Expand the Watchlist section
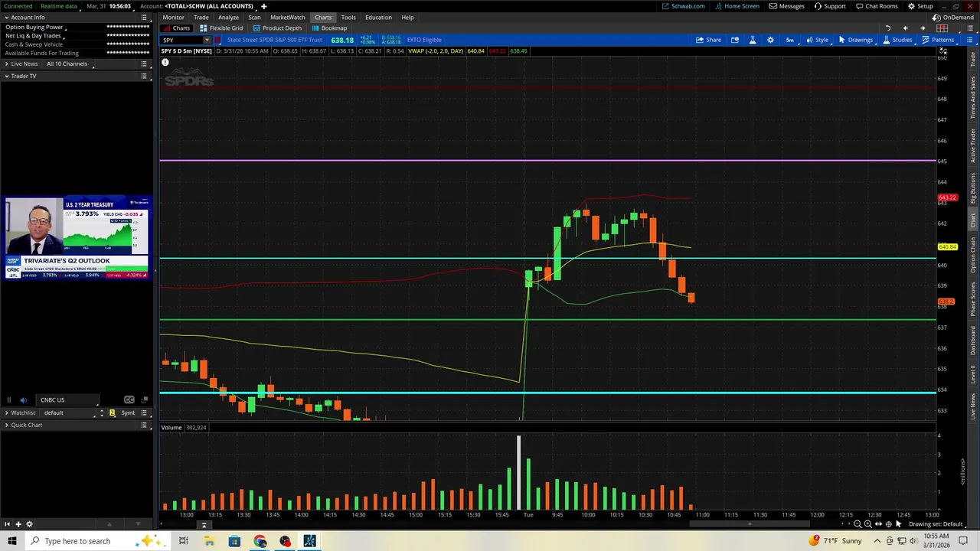The height and width of the screenshot is (551, 980). (x=7, y=412)
